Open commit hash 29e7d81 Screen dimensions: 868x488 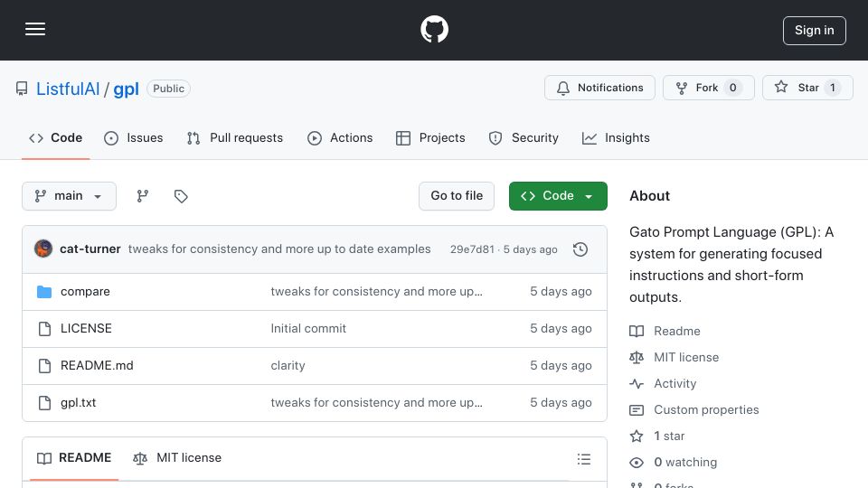pyautogui.click(x=472, y=249)
